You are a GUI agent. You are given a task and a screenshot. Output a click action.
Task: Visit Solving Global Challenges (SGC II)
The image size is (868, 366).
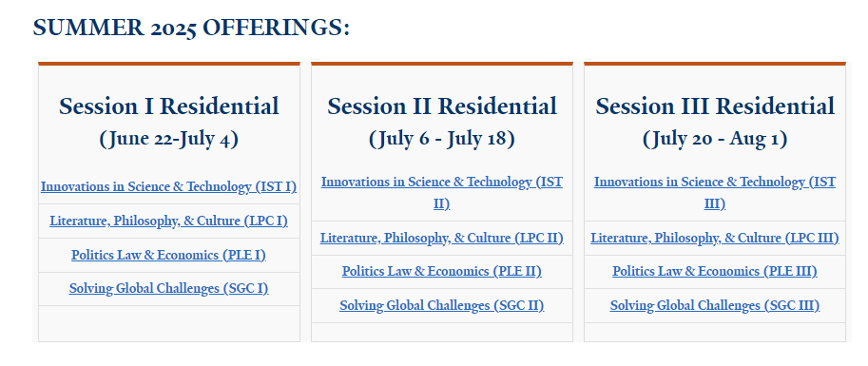click(442, 306)
